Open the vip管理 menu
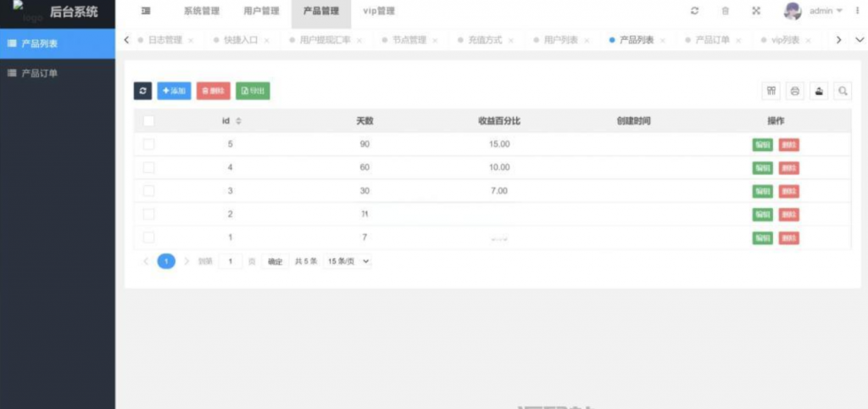The height and width of the screenshot is (409, 868). coord(379,11)
